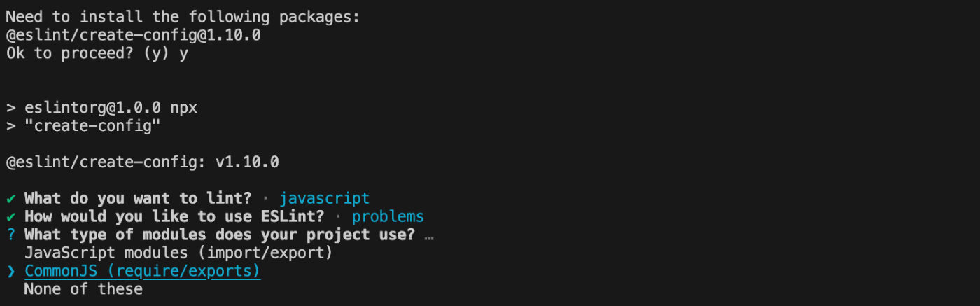Click the arrow pointer beside CommonJS

pos(10,271)
